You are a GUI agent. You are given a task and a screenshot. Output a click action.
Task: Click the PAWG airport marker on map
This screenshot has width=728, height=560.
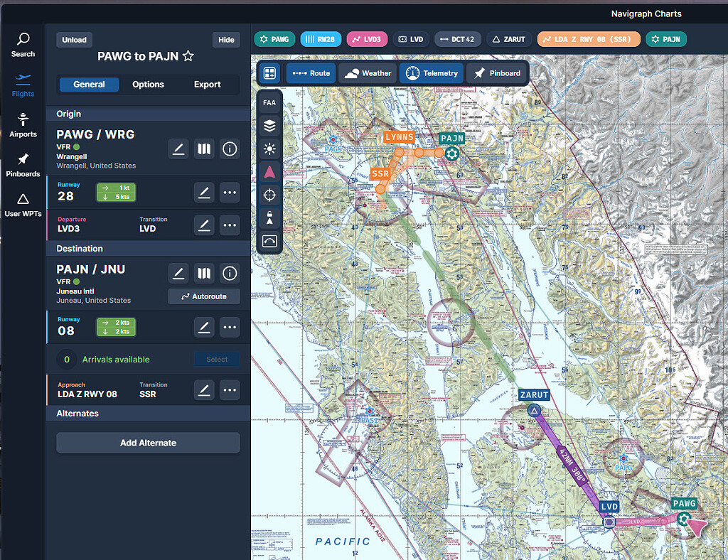(x=683, y=519)
